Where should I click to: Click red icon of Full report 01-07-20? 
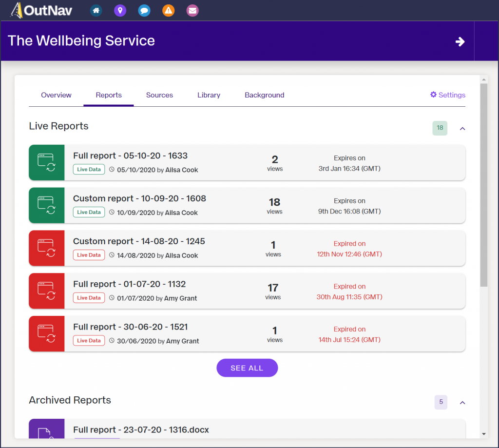(x=46, y=291)
